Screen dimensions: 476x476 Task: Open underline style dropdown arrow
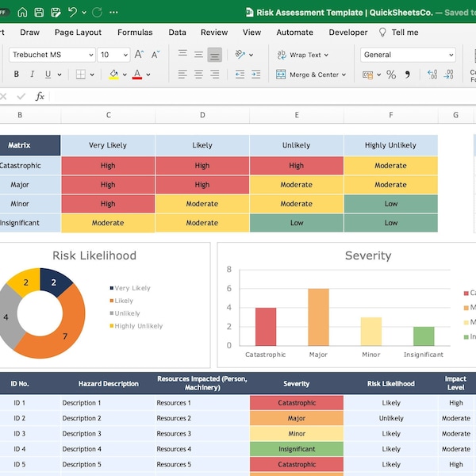(x=59, y=75)
